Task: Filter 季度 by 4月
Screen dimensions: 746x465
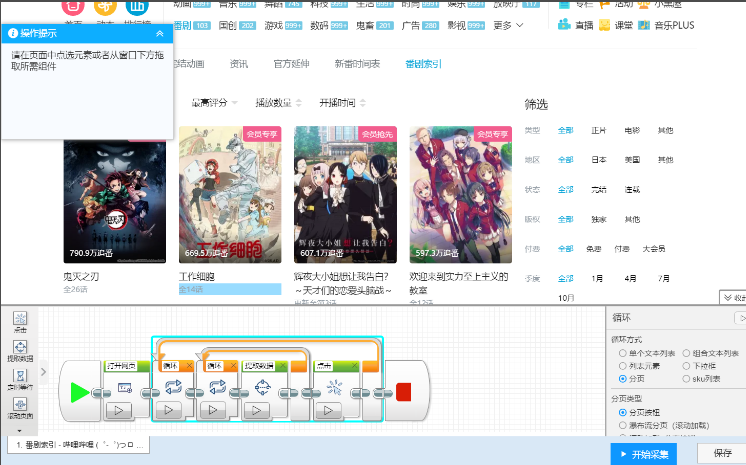Action: click(630, 278)
